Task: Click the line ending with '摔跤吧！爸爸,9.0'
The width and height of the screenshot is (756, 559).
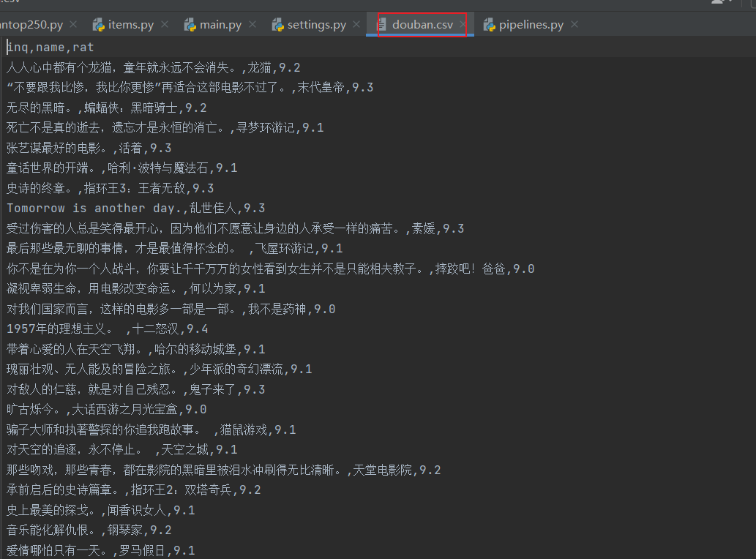Action: [x=271, y=269]
